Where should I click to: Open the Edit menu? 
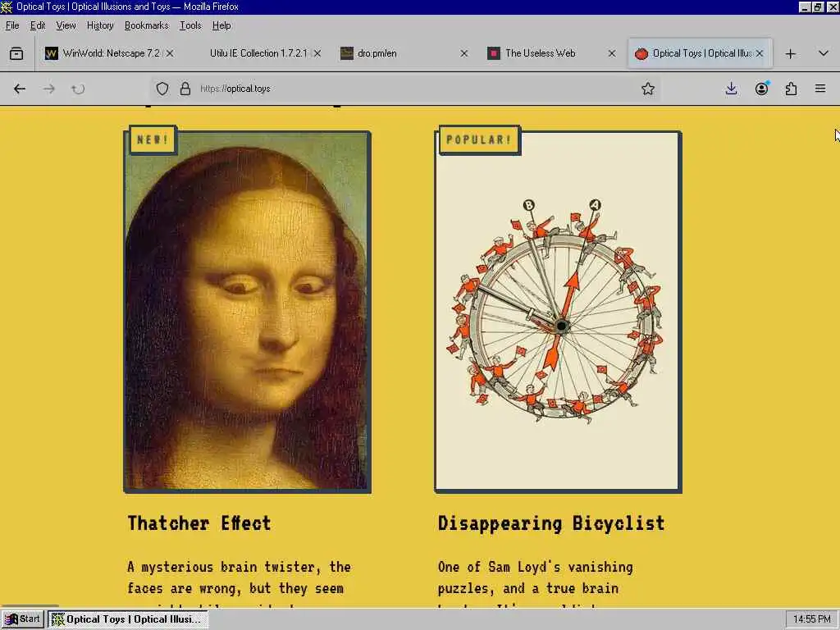tap(38, 25)
